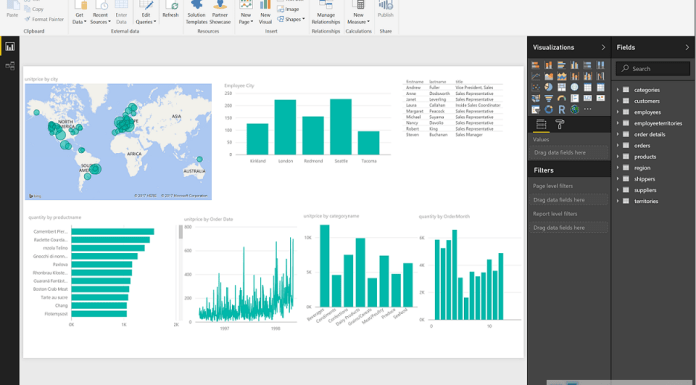Select the Pie chart visualization icon

549,87
